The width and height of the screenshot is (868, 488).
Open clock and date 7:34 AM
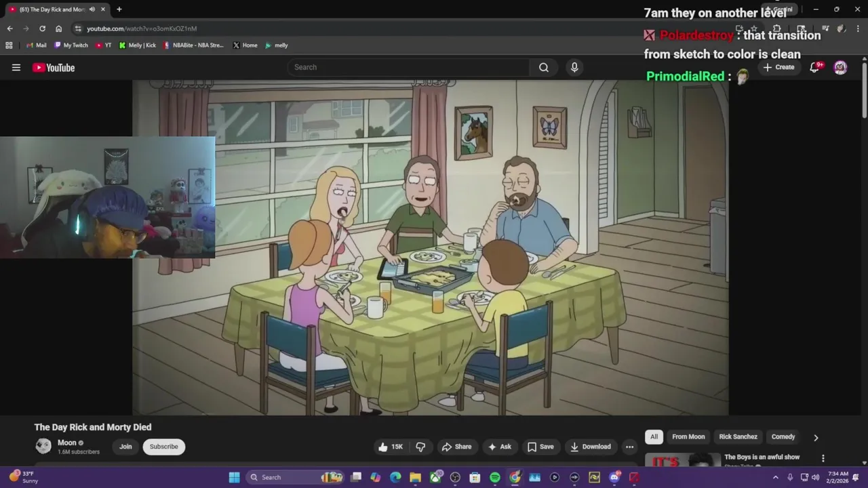click(837, 477)
